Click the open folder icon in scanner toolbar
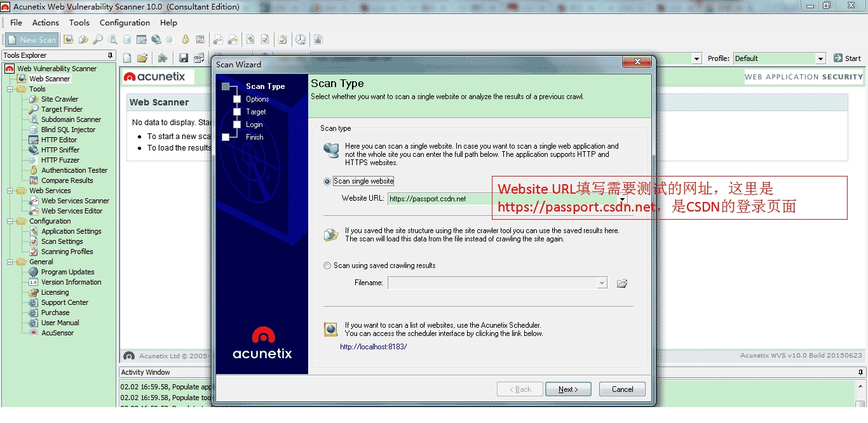The height and width of the screenshot is (423, 868). (142, 58)
